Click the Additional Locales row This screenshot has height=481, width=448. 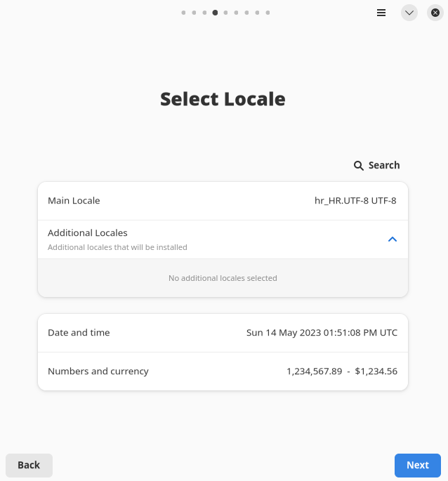211,239
